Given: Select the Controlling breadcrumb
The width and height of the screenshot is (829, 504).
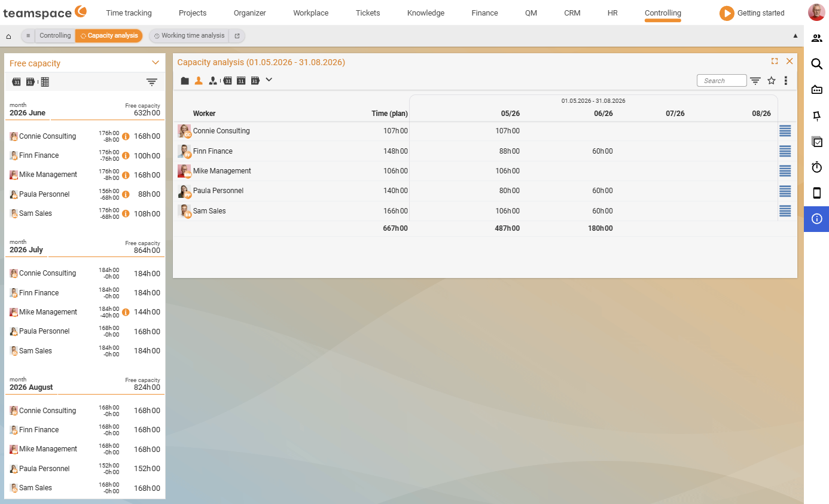Looking at the screenshot, I should 55,36.
